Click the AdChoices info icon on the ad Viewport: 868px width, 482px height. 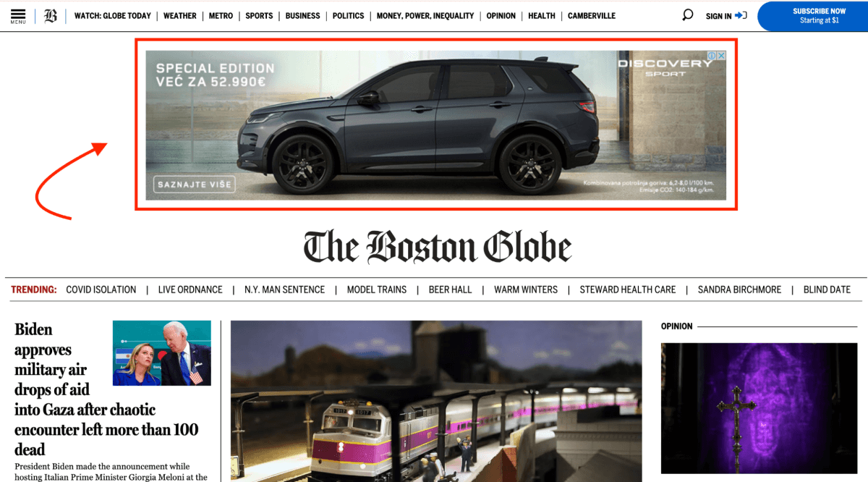[x=712, y=56]
